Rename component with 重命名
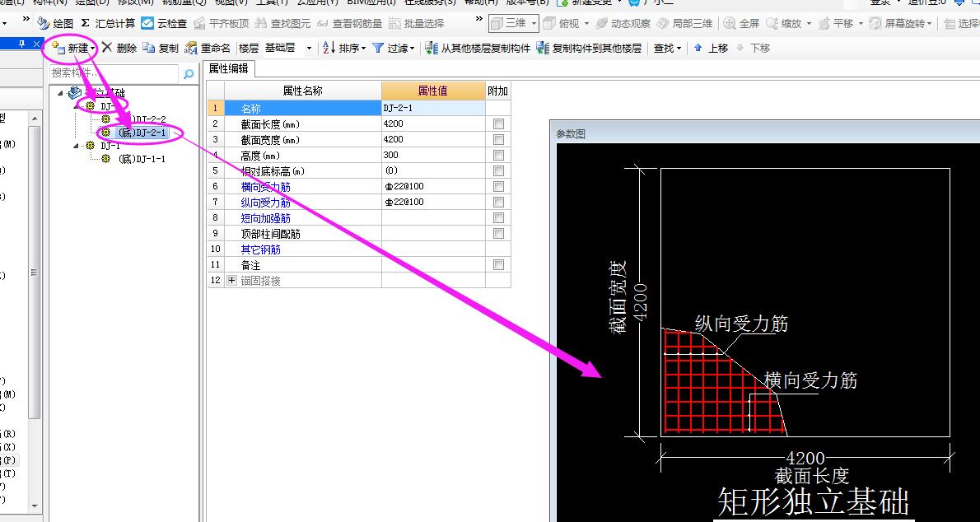The height and width of the screenshot is (522, 980). pos(208,48)
